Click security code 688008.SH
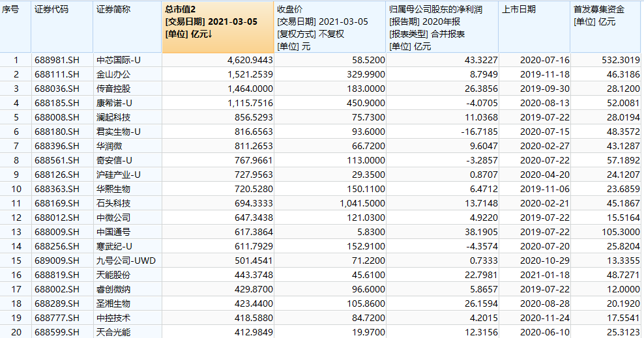 click(x=57, y=117)
